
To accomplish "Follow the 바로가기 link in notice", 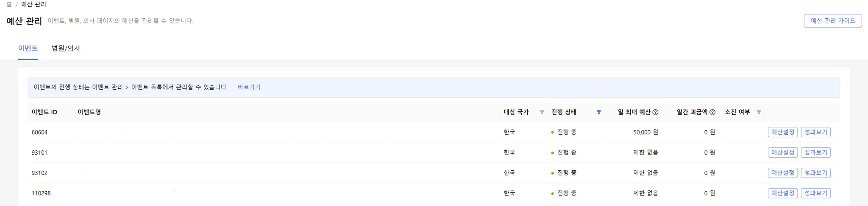I will [x=249, y=87].
